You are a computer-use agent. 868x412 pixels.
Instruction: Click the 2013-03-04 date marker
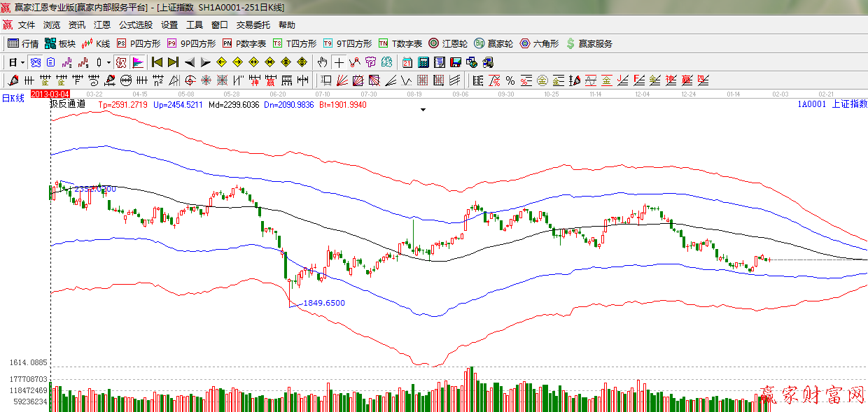click(50, 93)
